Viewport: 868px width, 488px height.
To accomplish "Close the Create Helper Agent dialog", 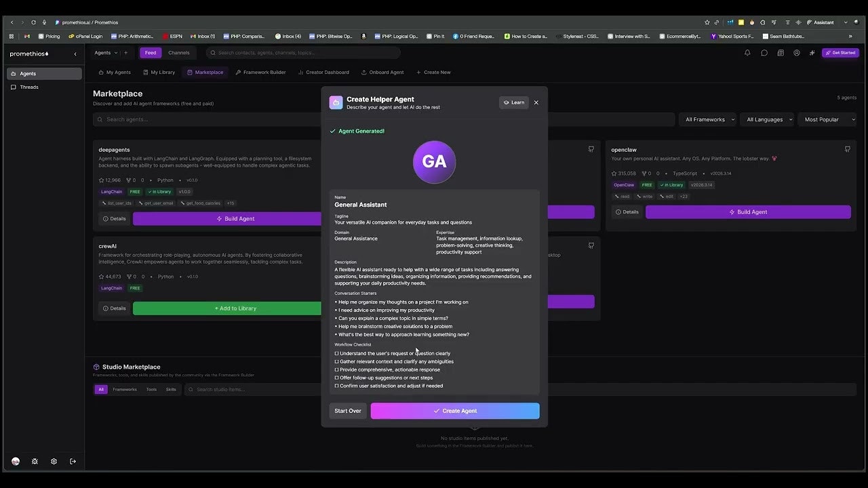I will point(536,102).
